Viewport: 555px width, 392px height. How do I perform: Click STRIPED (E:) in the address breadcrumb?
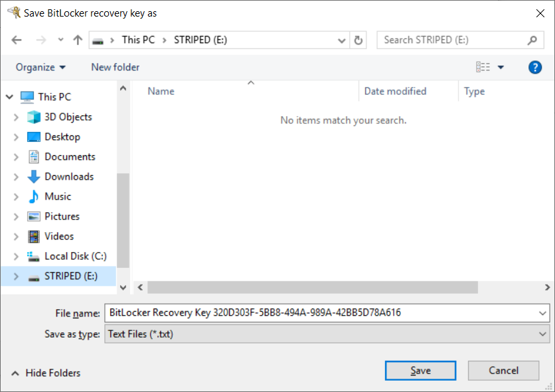point(200,40)
